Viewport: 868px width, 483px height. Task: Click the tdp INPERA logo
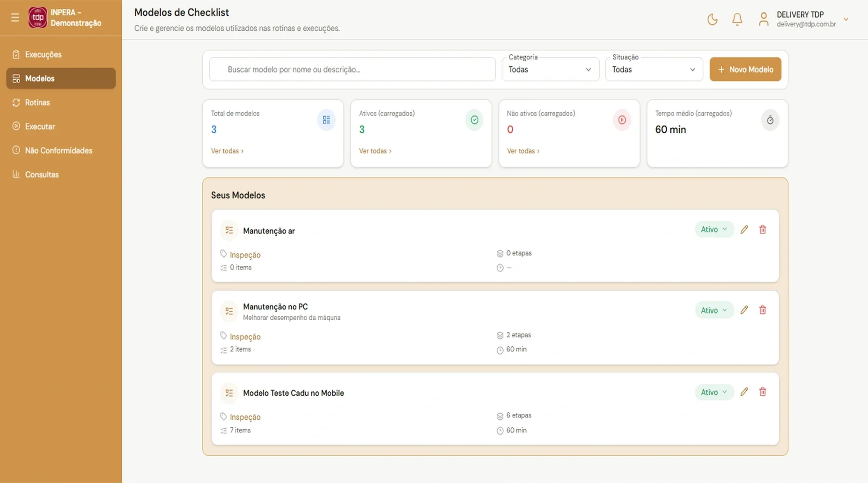pos(37,18)
